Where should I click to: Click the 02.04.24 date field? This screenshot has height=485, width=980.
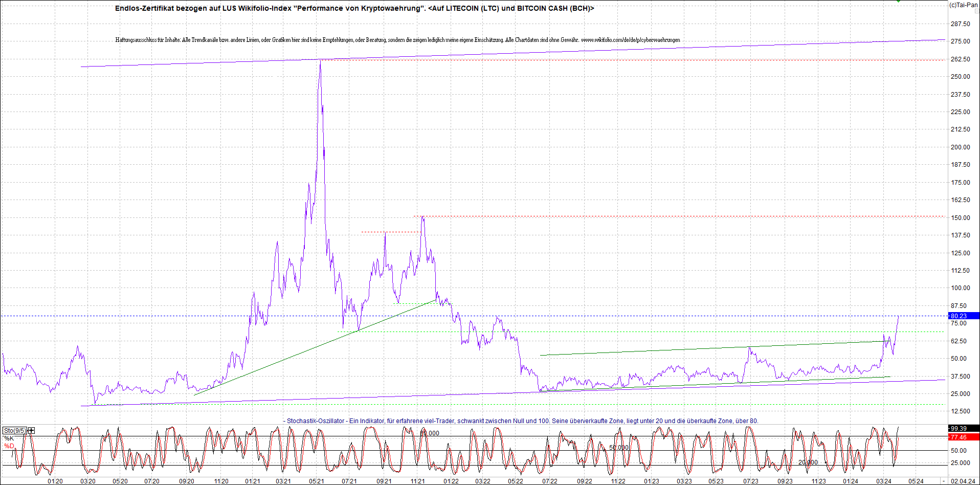pos(964,481)
